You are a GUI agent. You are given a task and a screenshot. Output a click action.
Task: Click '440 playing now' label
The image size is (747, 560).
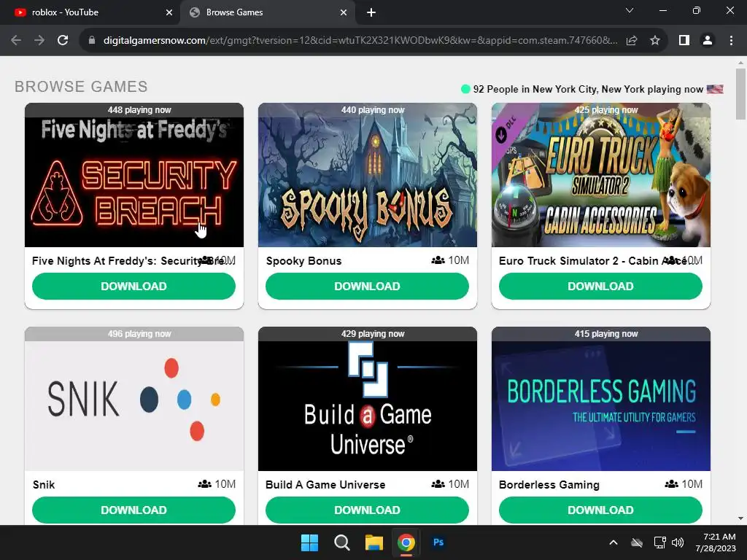pyautogui.click(x=373, y=110)
